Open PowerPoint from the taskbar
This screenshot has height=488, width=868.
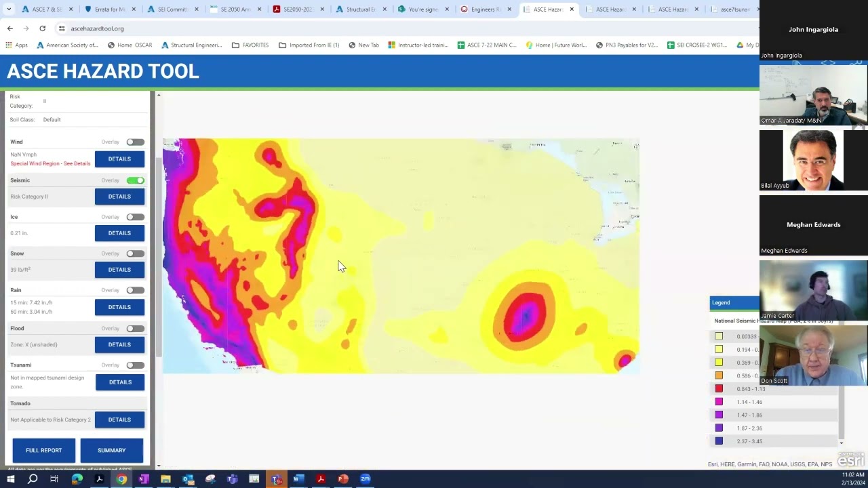click(x=343, y=479)
